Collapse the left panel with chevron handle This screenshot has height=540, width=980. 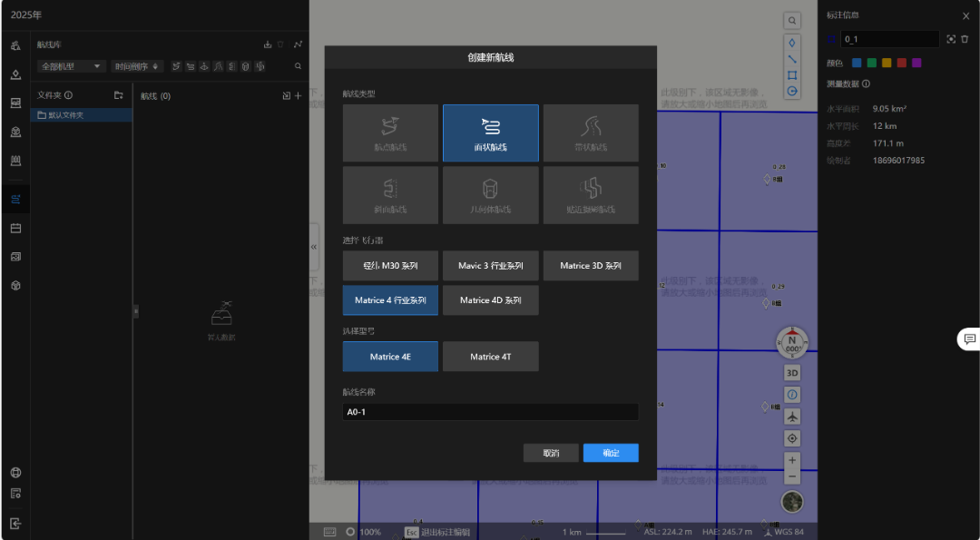point(314,247)
